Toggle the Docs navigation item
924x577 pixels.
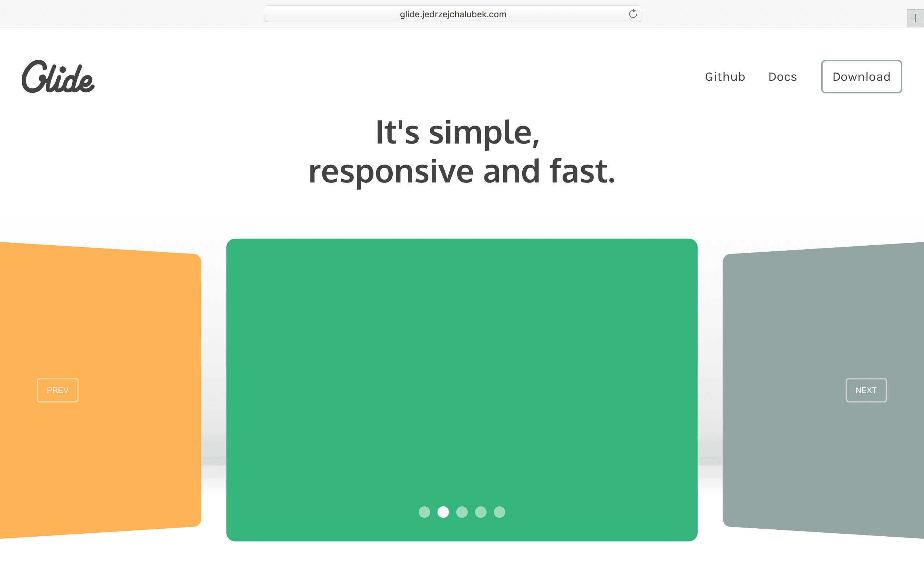[782, 76]
